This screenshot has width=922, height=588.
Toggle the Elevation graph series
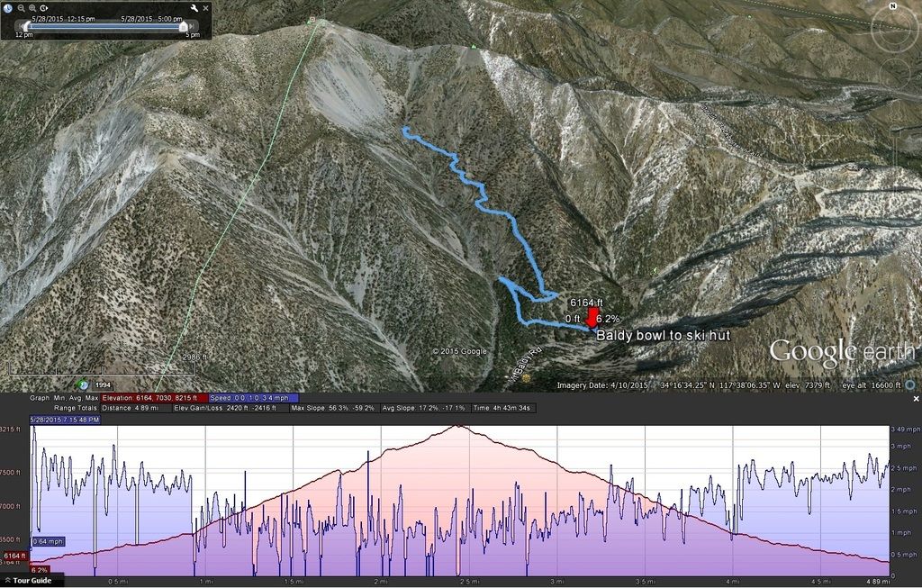click(154, 398)
